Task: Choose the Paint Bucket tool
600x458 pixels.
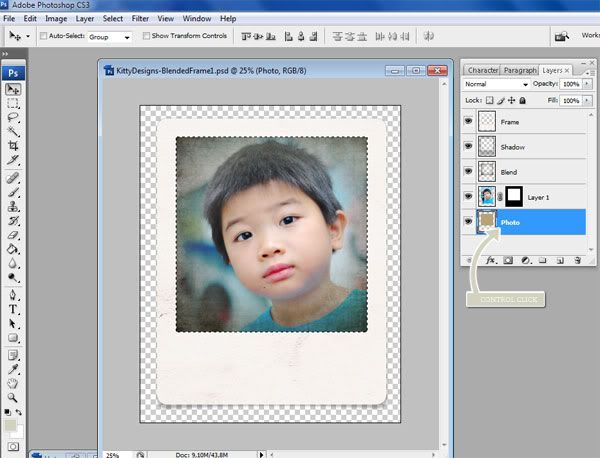Action: [x=13, y=249]
